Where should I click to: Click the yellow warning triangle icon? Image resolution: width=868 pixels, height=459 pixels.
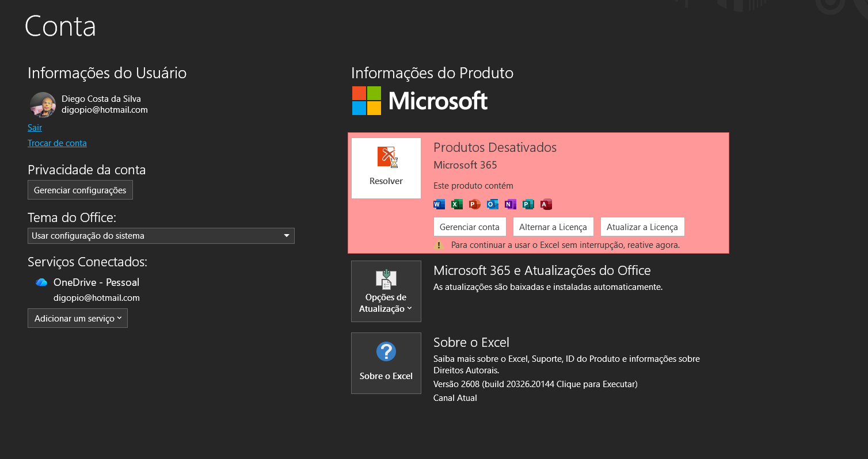click(x=439, y=245)
